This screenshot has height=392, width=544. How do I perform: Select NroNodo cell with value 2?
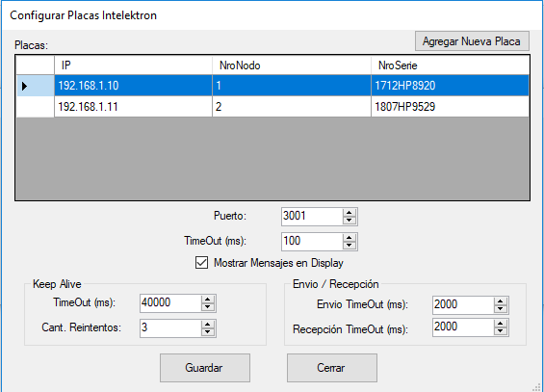(292, 107)
